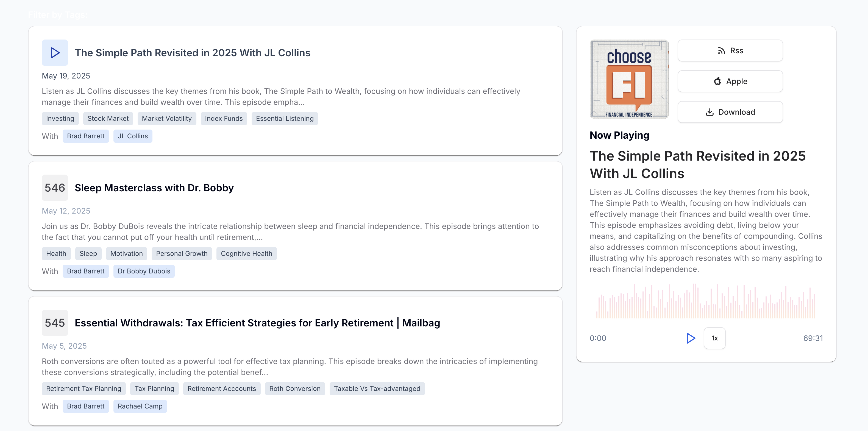Open the podcast in Apple
Screen dimensions: 868x431
tap(730, 81)
